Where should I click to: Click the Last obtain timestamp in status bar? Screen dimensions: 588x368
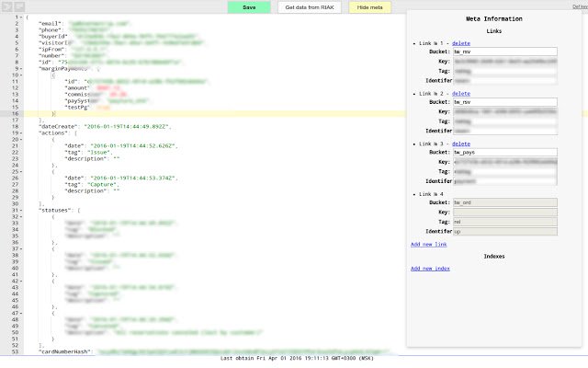coord(297,358)
